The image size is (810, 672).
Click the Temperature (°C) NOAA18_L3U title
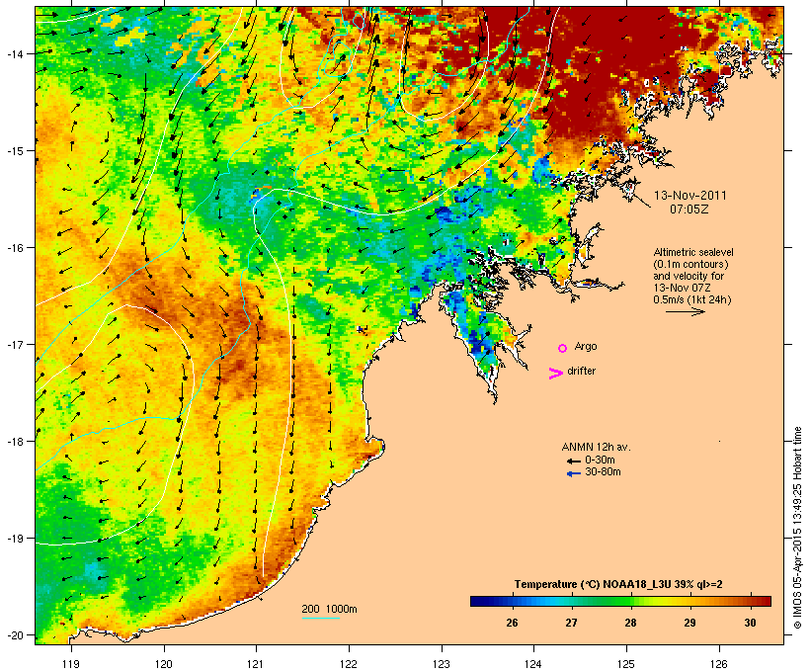pos(618,584)
